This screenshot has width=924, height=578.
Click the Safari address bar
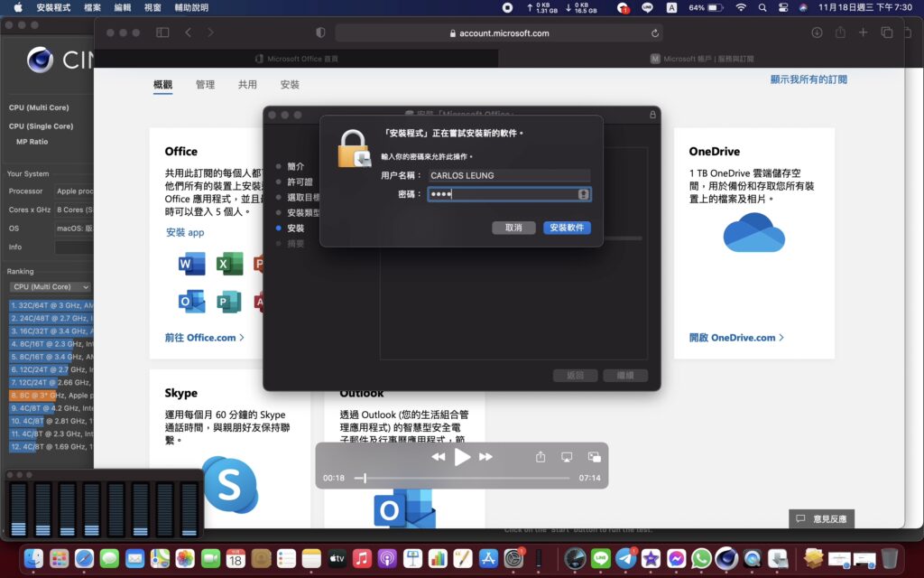[x=498, y=33]
